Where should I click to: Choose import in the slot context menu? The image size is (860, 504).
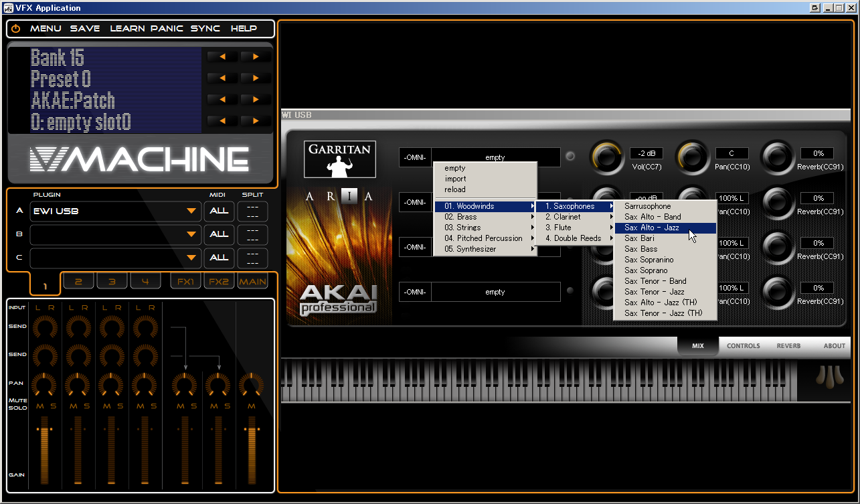(485, 179)
